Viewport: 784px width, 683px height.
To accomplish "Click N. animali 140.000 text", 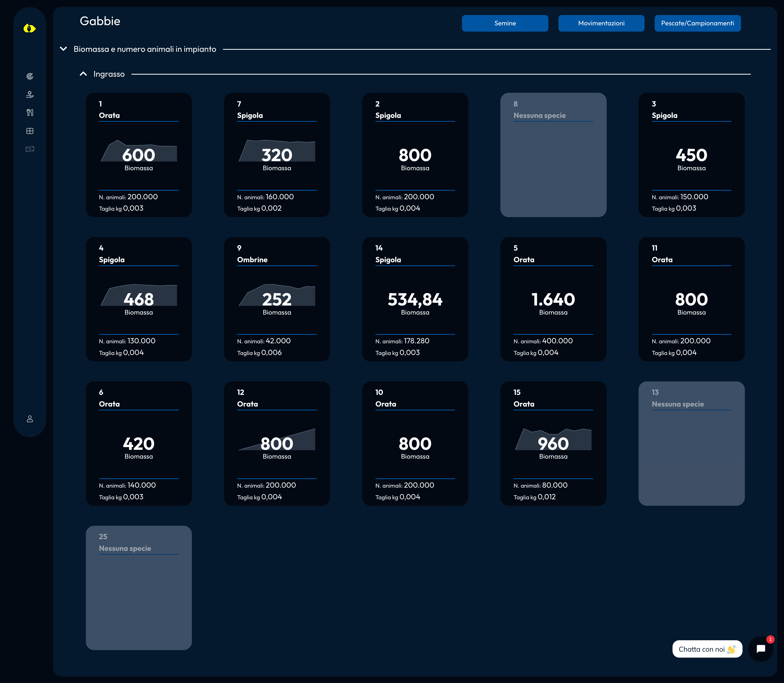I will (127, 486).
